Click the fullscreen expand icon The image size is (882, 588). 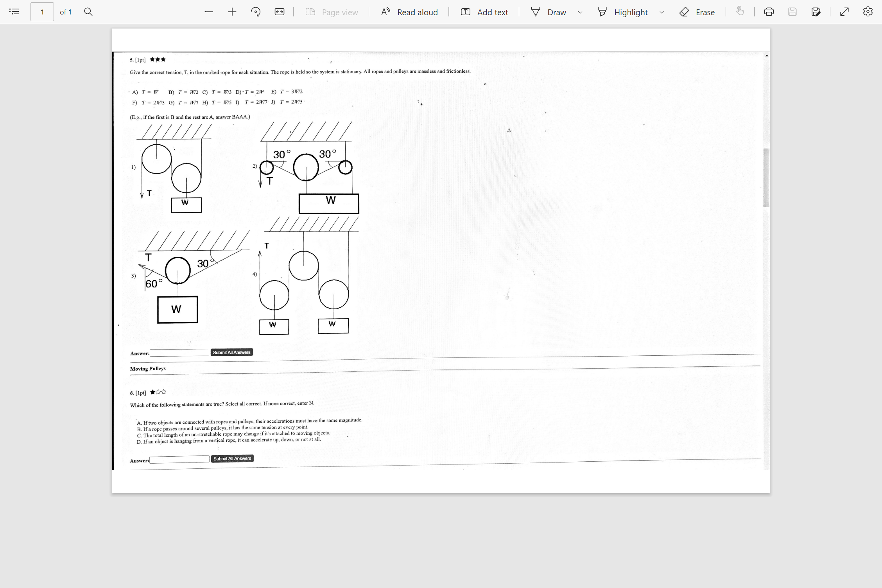844,12
